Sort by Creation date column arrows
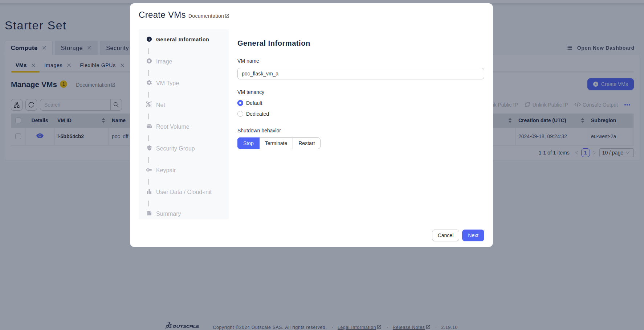 582,120
